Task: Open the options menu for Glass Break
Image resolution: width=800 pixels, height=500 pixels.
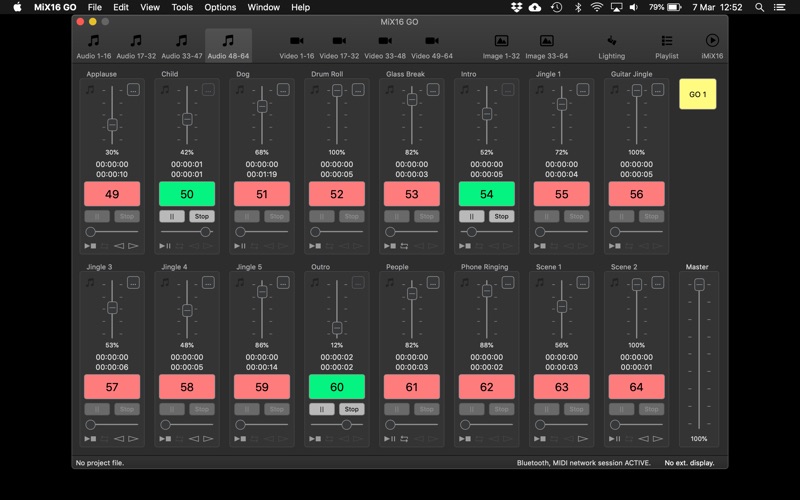Action: [x=433, y=90]
